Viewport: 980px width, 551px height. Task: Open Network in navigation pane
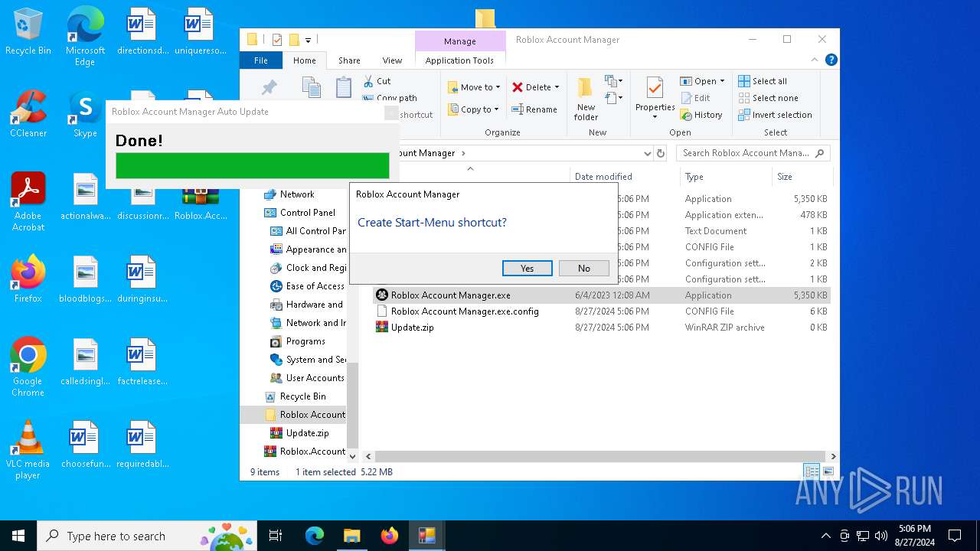(297, 194)
